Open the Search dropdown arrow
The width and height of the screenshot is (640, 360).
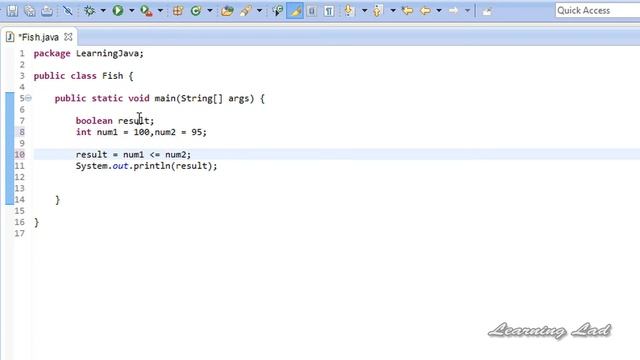click(x=259, y=11)
